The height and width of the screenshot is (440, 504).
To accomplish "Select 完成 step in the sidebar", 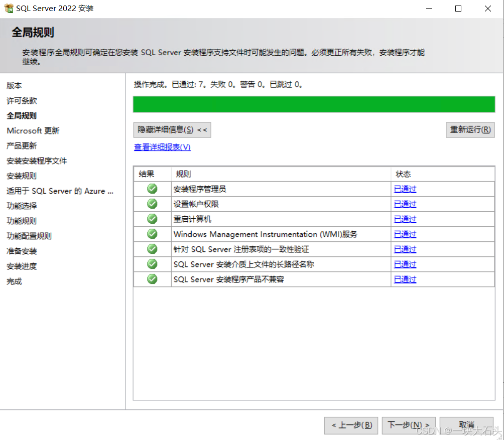I will 14,281.
